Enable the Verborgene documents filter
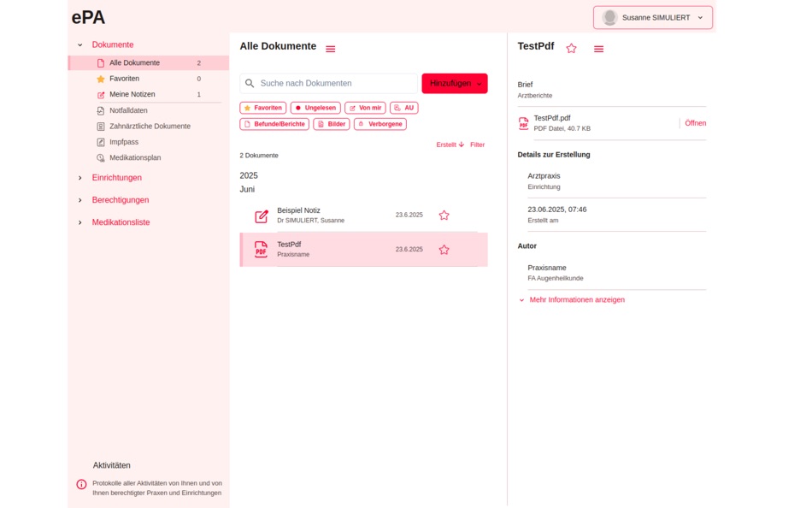The height and width of the screenshot is (508, 812). click(380, 123)
